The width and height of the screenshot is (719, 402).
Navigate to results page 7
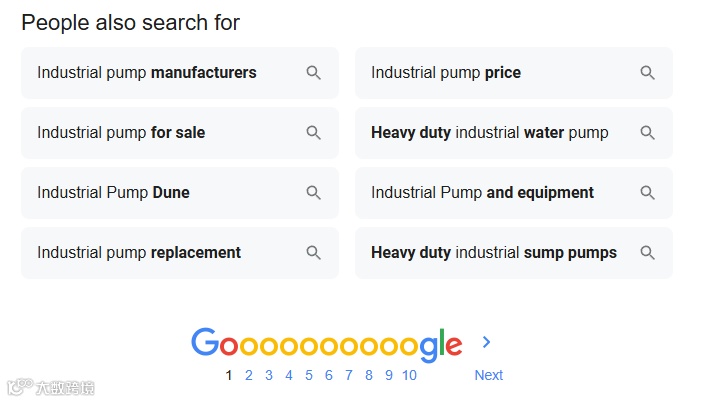(x=349, y=375)
